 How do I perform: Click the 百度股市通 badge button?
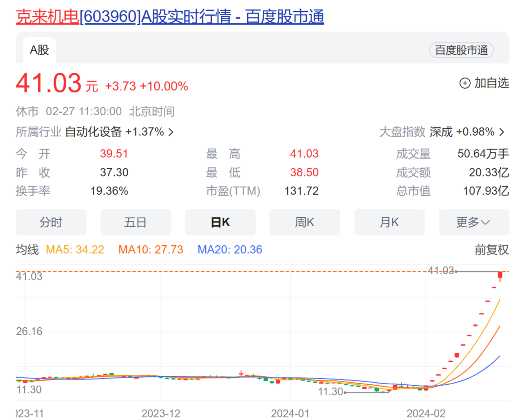click(461, 50)
